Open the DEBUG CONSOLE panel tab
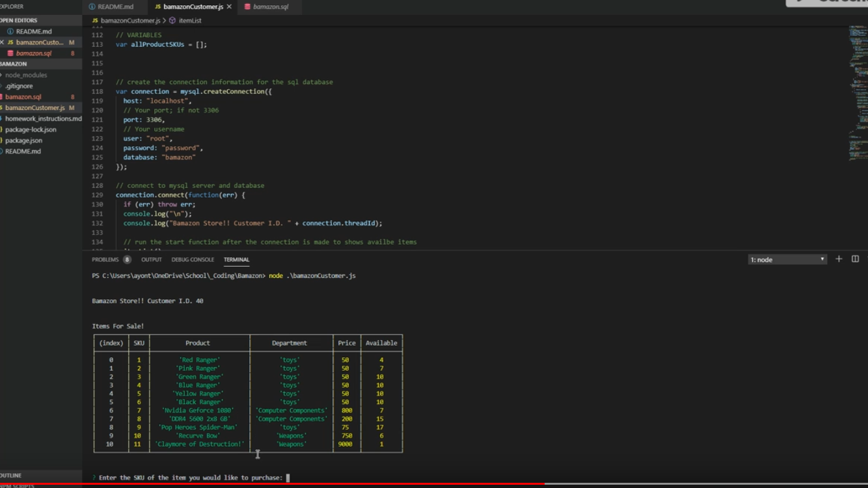868x488 pixels. [x=193, y=260]
